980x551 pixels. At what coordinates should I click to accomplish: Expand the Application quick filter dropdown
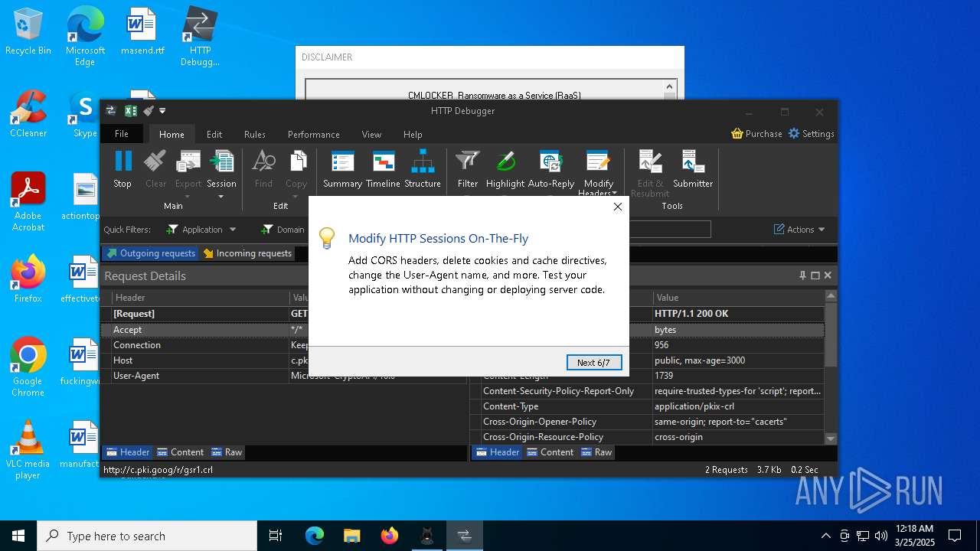233,230
